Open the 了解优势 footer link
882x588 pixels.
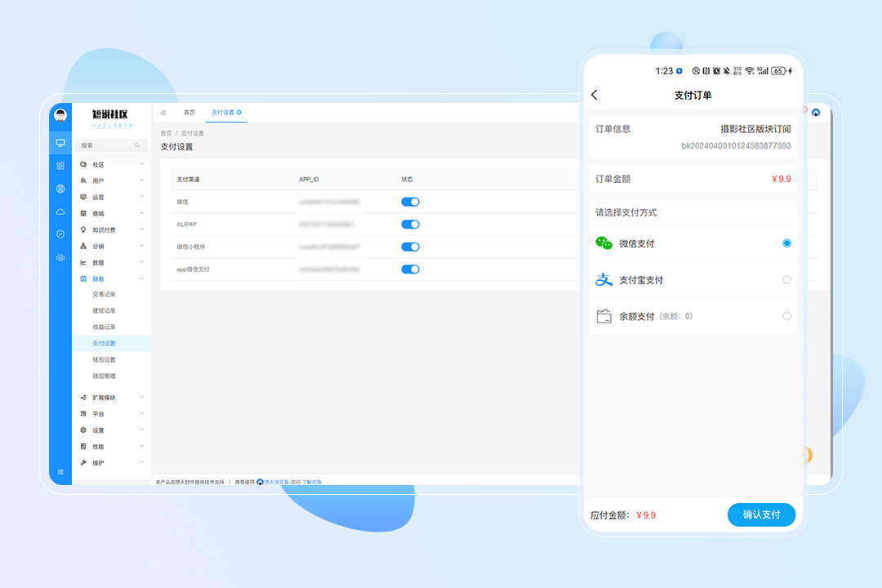coord(312,482)
